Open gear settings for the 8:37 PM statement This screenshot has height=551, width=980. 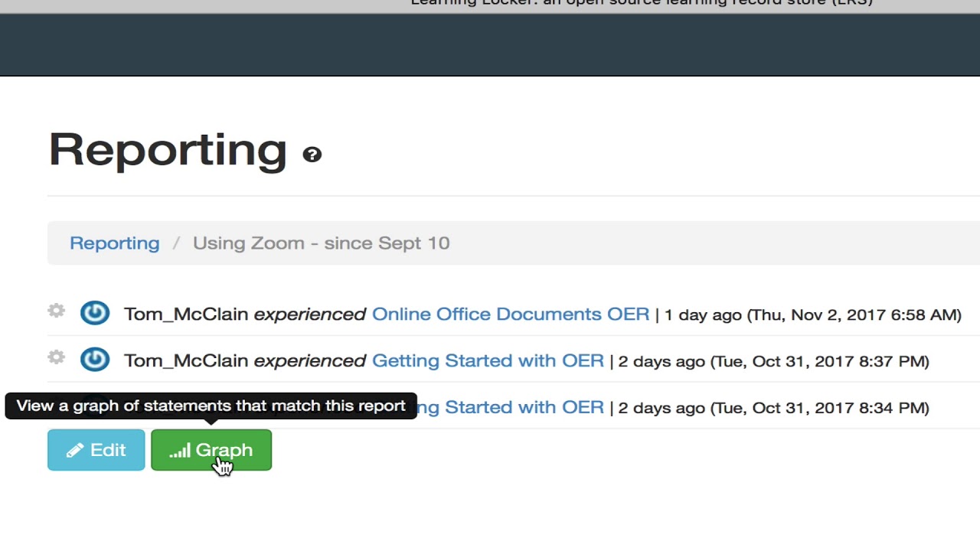(x=56, y=357)
